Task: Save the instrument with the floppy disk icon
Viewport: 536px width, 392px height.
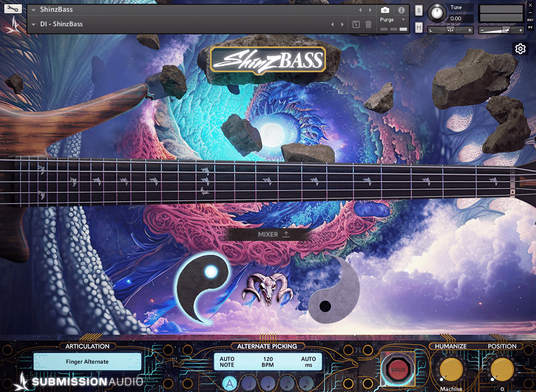Action: [x=355, y=23]
